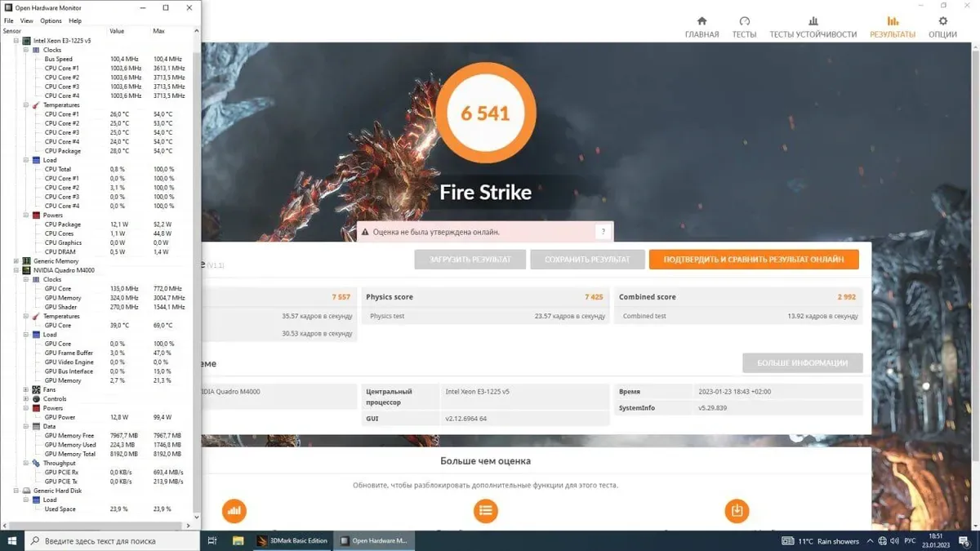This screenshot has width=980, height=551.
Task: Collapse the NVIDIA Quadro M4000 node
Action: click(16, 270)
